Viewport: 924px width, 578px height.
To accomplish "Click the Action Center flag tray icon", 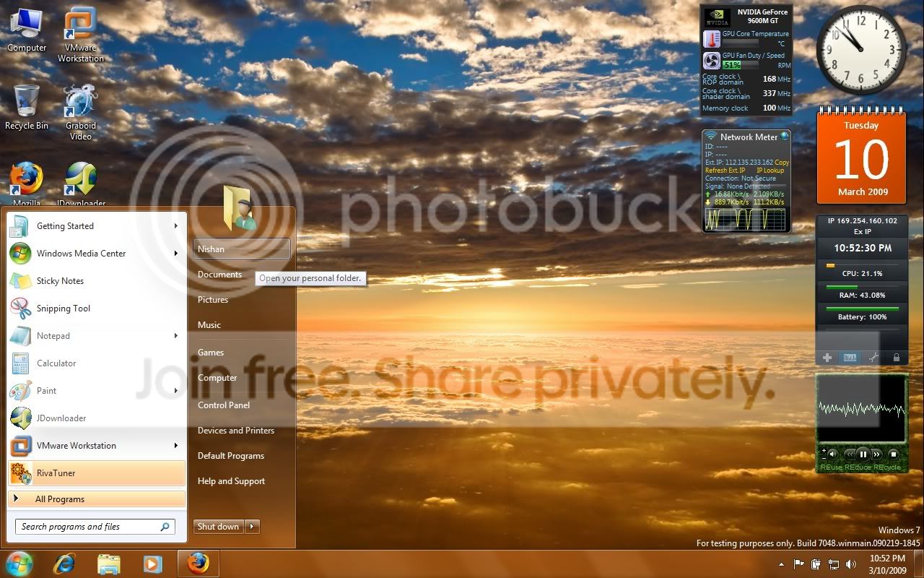I will click(x=799, y=564).
